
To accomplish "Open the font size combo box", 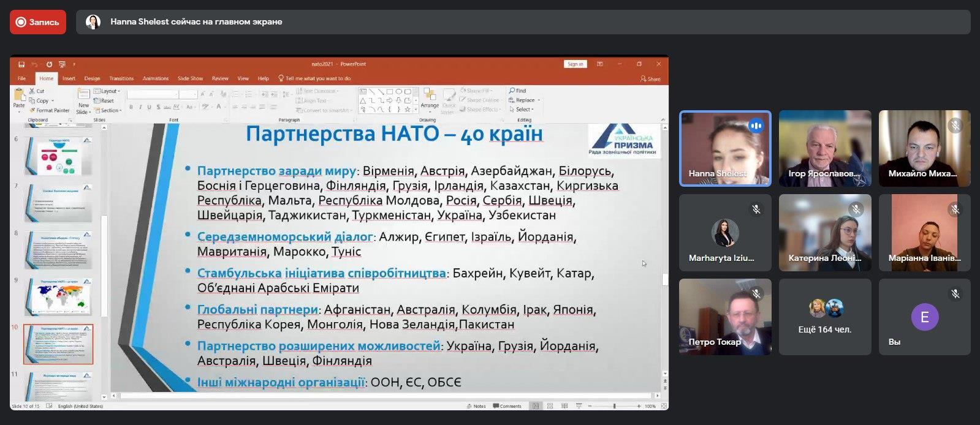I will pyautogui.click(x=188, y=94).
